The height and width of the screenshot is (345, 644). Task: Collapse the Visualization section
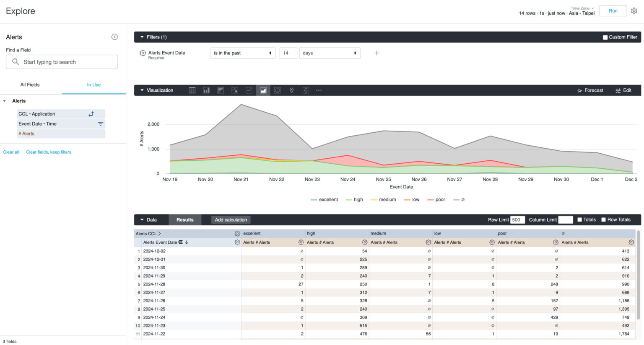coord(142,90)
